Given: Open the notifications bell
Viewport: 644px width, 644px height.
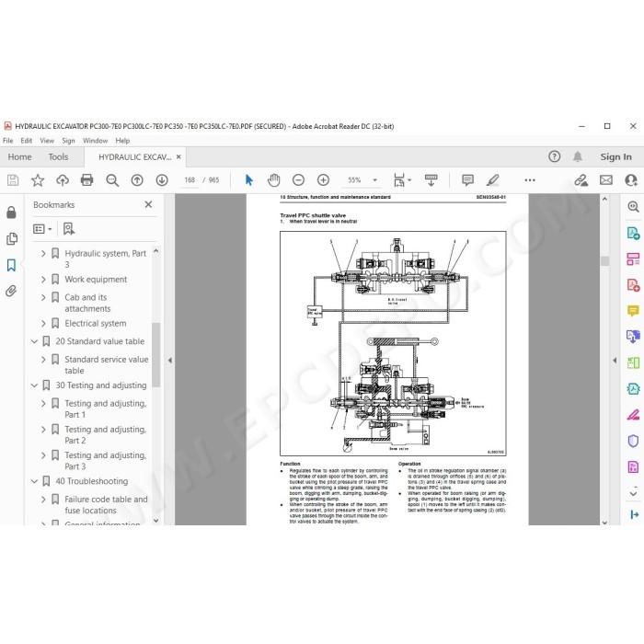Looking at the screenshot, I should [x=578, y=156].
